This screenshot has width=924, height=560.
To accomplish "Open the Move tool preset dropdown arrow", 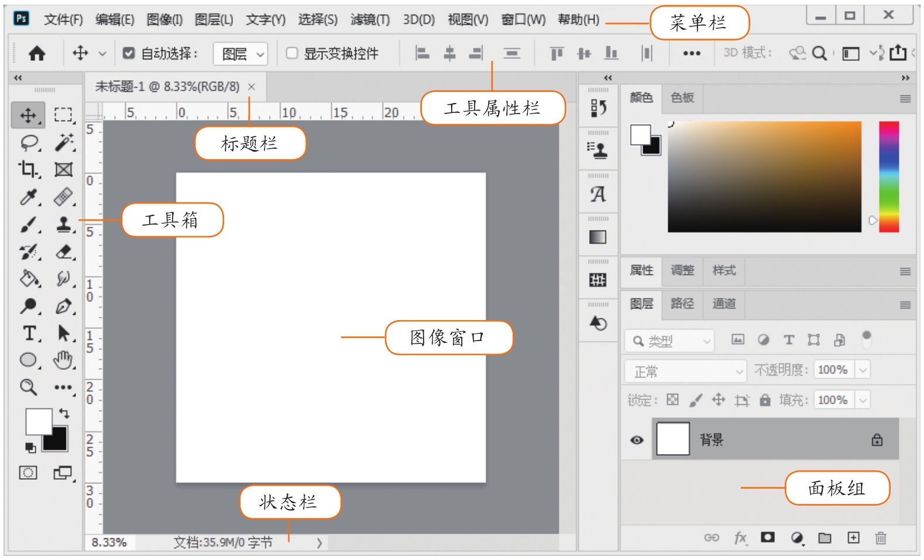I will (102, 54).
